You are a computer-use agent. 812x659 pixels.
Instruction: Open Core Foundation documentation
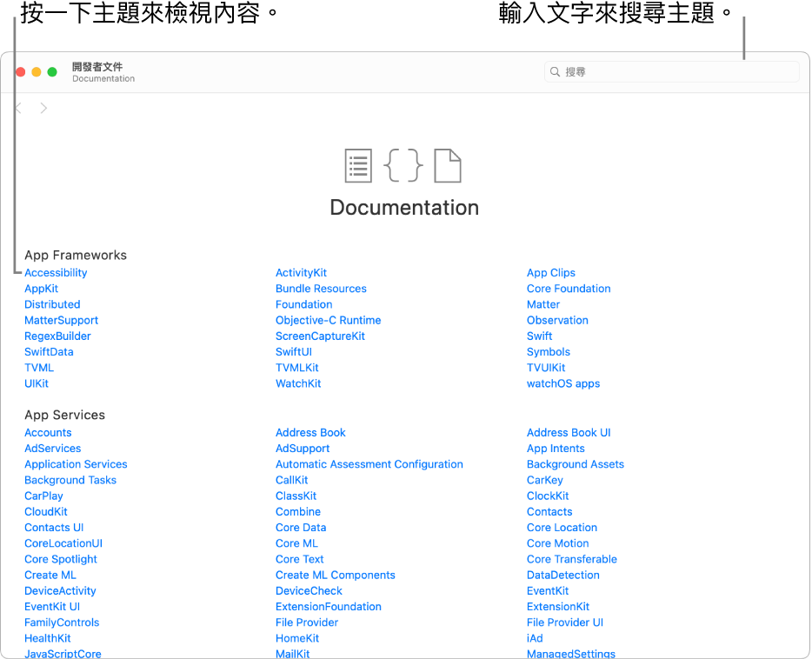click(x=569, y=289)
